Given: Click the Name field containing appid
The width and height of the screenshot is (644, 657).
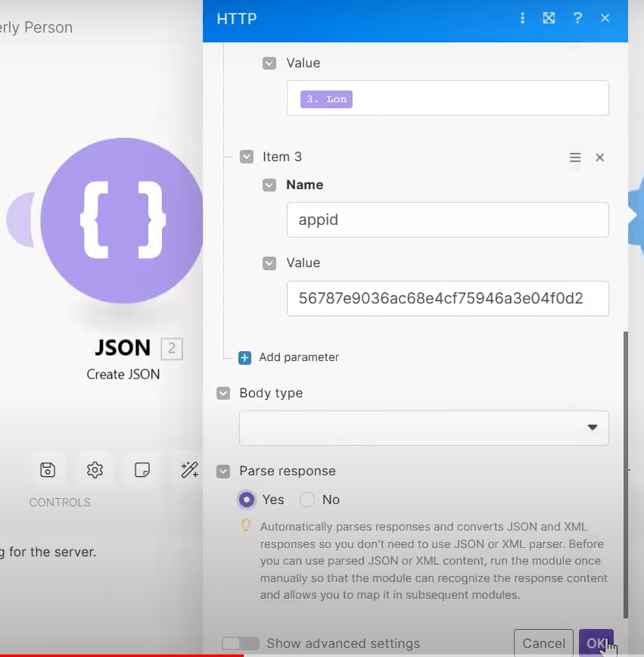Looking at the screenshot, I should (x=447, y=220).
